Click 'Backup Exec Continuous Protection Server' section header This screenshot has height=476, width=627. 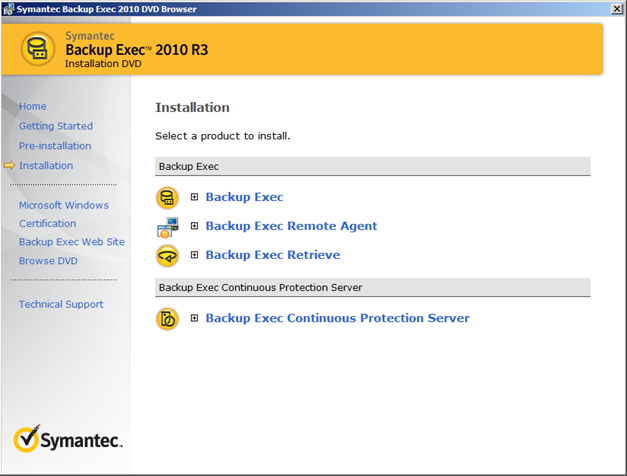tap(373, 288)
